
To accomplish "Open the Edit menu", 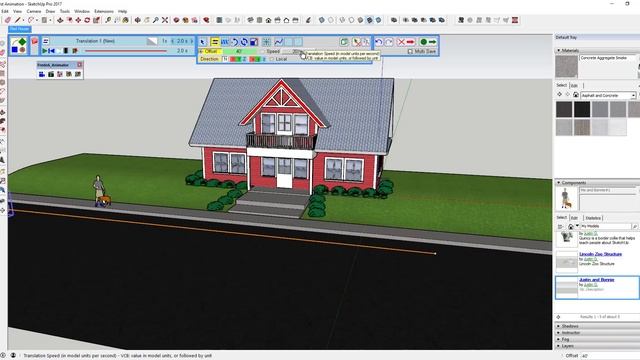I will coord(5,11).
